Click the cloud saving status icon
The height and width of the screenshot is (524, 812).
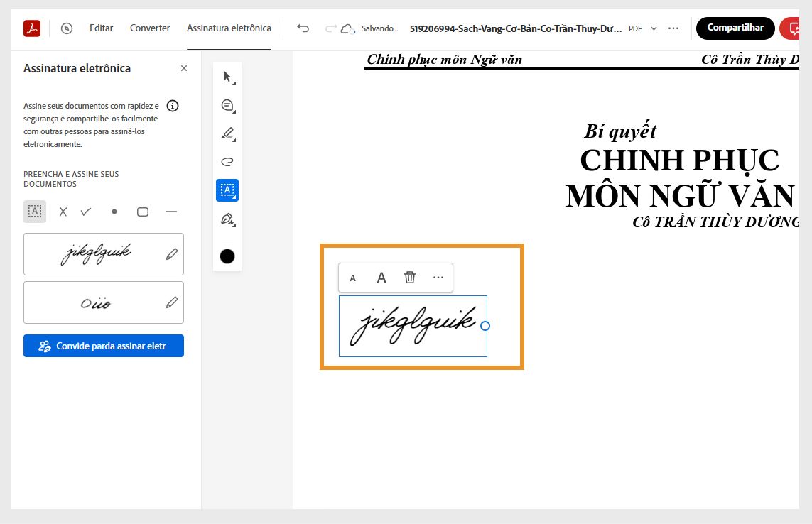[347, 29]
